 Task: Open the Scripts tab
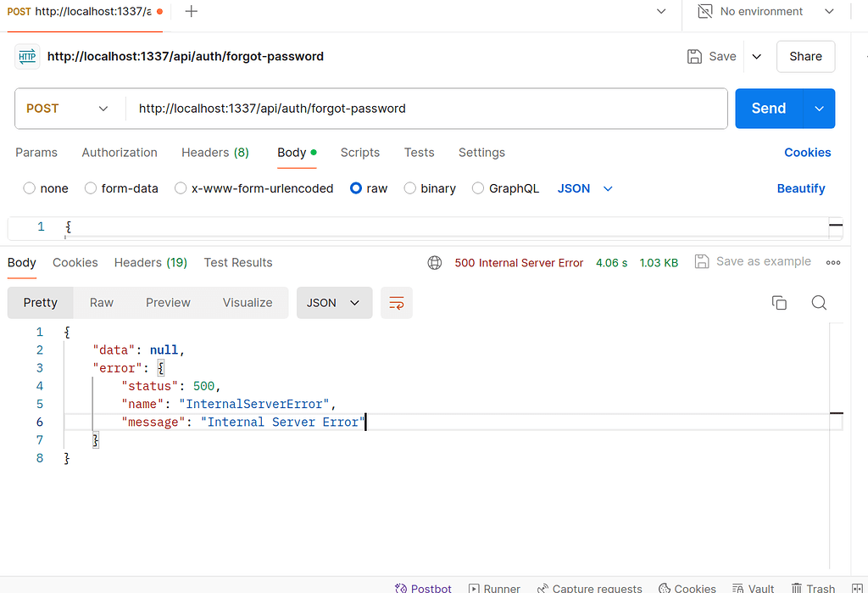359,153
